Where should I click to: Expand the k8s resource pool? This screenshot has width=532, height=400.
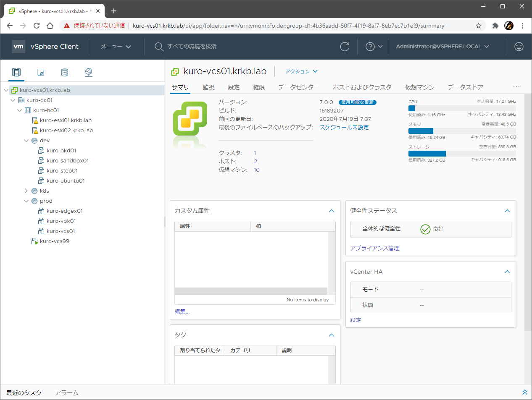[x=26, y=191]
